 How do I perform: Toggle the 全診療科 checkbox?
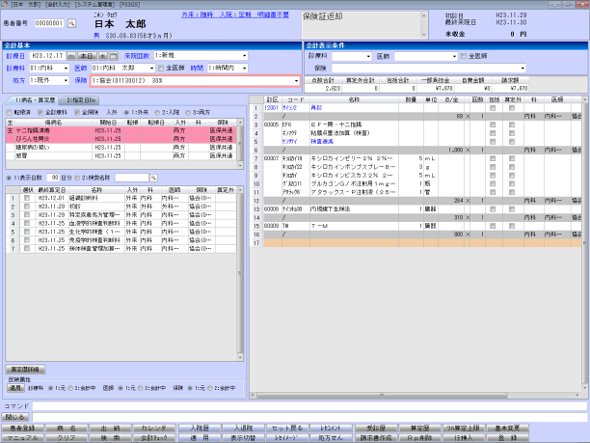40,112
